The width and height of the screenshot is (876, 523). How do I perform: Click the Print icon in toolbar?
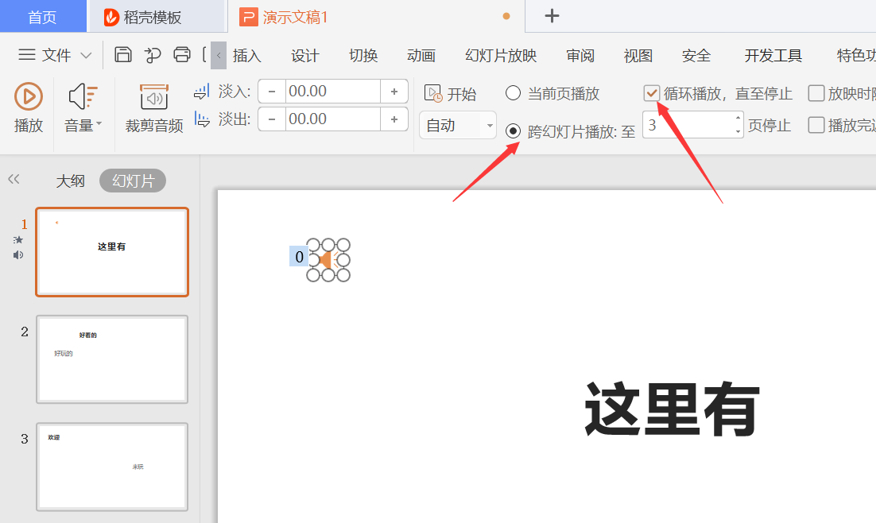[182, 55]
